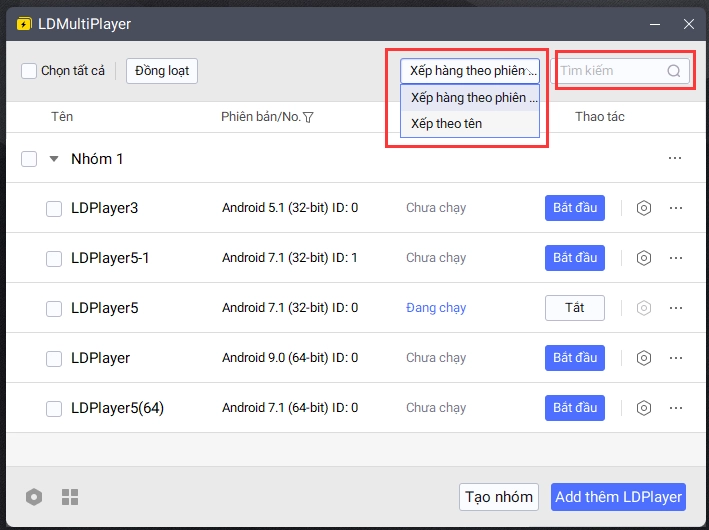This screenshot has width=709, height=530.
Task: Click the search magnifier icon
Action: coord(673,71)
